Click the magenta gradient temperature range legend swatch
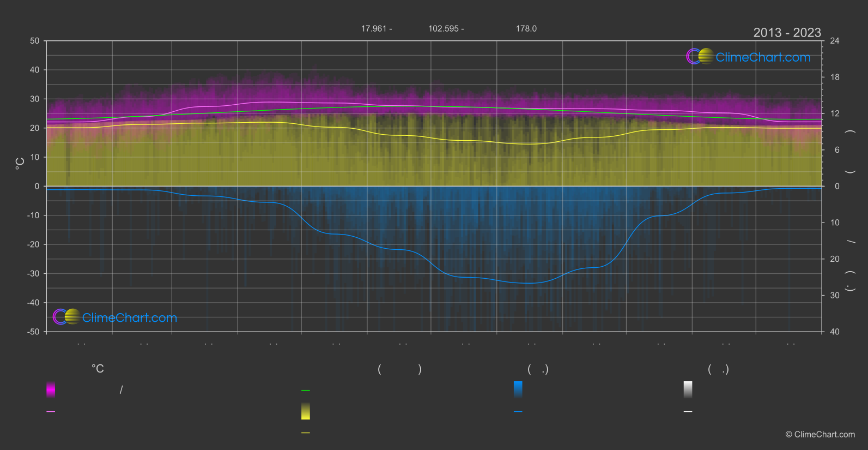The width and height of the screenshot is (868, 450). click(51, 389)
